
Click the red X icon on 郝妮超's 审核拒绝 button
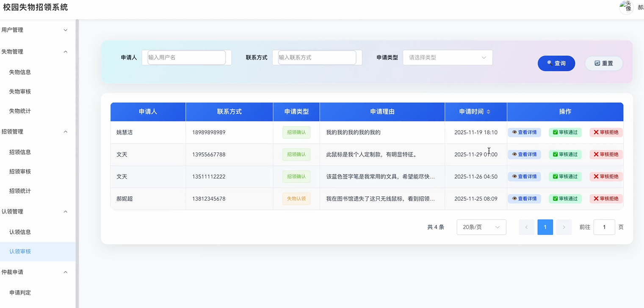coord(596,198)
